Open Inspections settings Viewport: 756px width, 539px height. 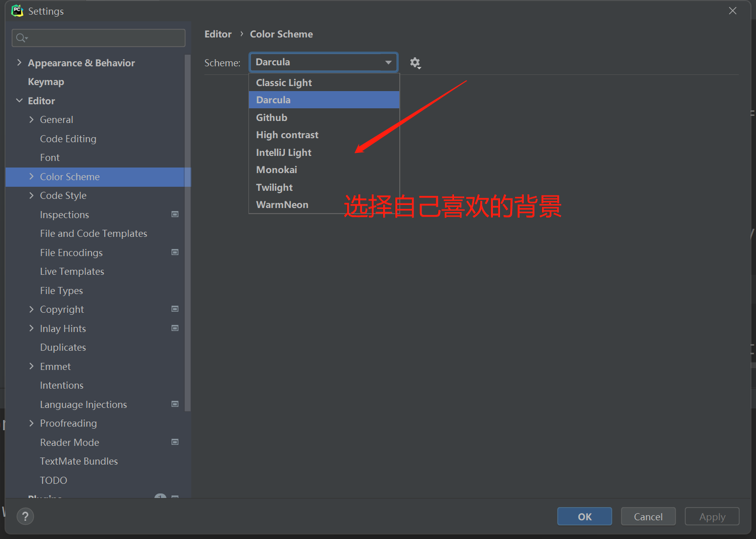tap(64, 215)
